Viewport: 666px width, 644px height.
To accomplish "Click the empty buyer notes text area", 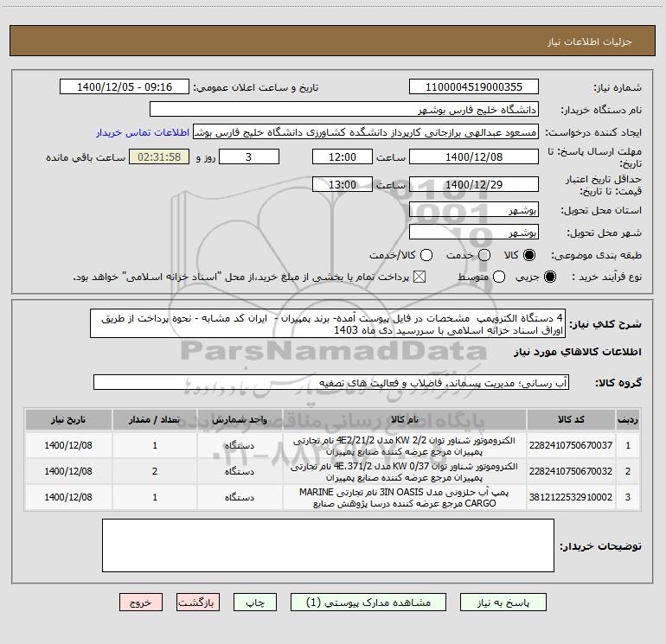I will [x=328, y=545].
